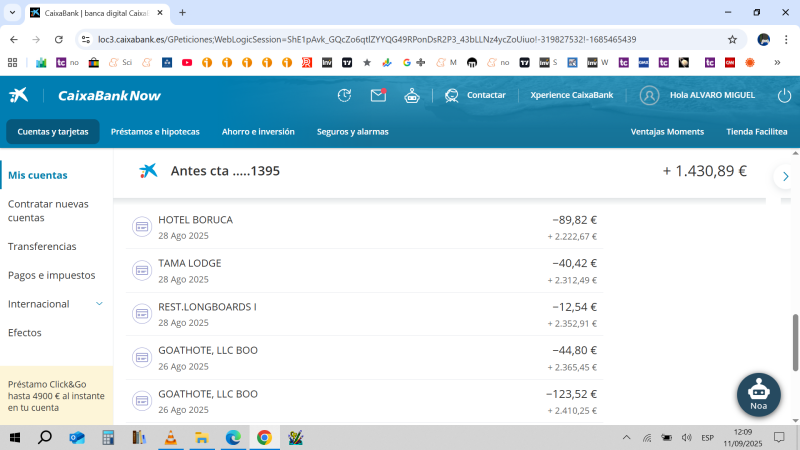Screen dimensions: 800x450
Task: Click the vertical page scrollbar thumb
Action: click(x=795, y=343)
